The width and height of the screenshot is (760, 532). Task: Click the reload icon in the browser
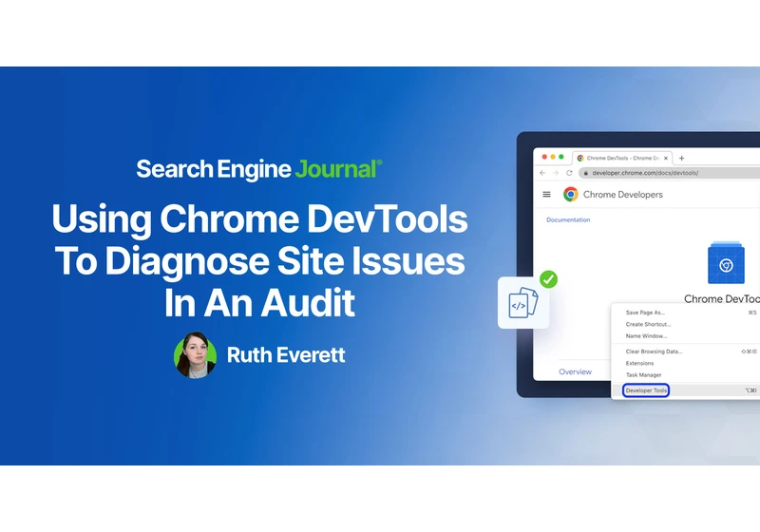(569, 173)
